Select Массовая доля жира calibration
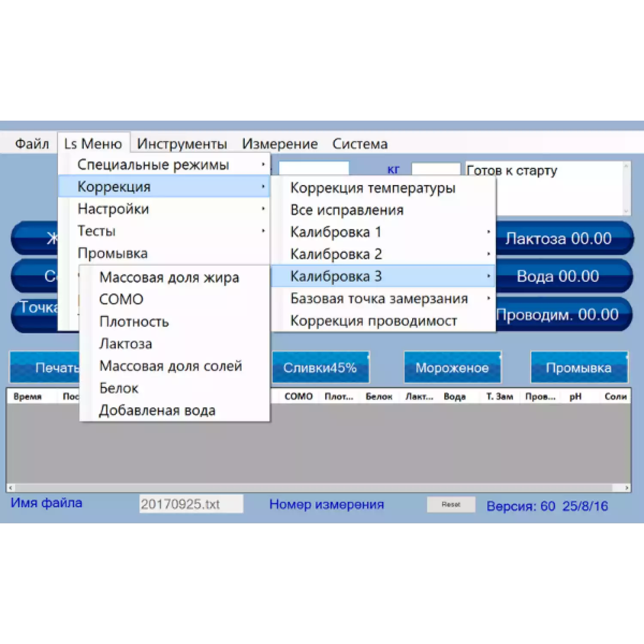This screenshot has width=644, height=644. click(169, 277)
